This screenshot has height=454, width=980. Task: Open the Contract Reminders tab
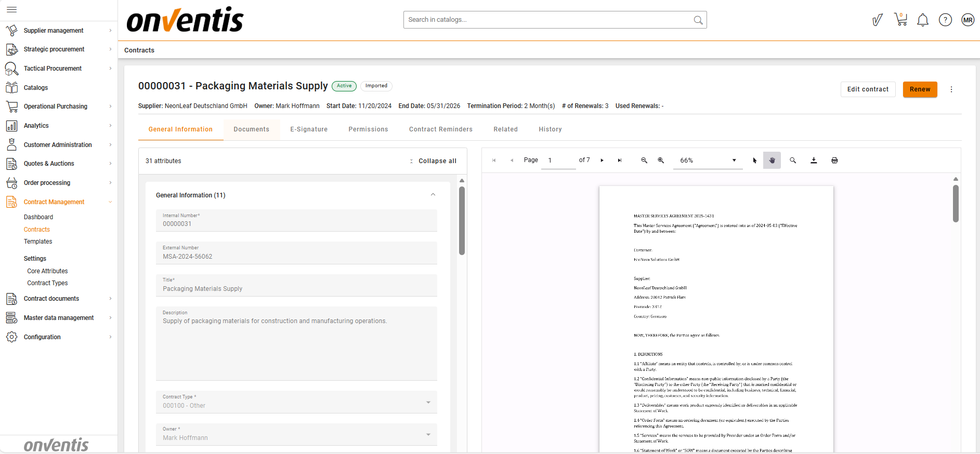point(440,129)
